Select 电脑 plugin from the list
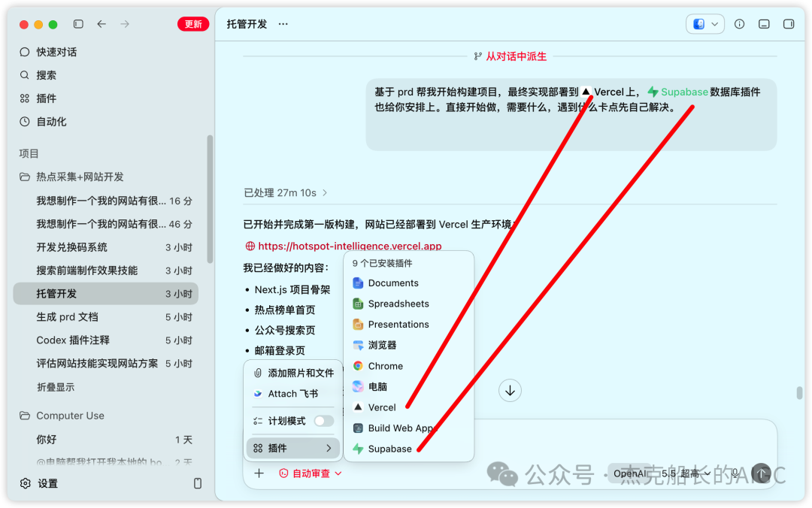Image resolution: width=812 pixels, height=508 pixels. pyautogui.click(x=408, y=387)
